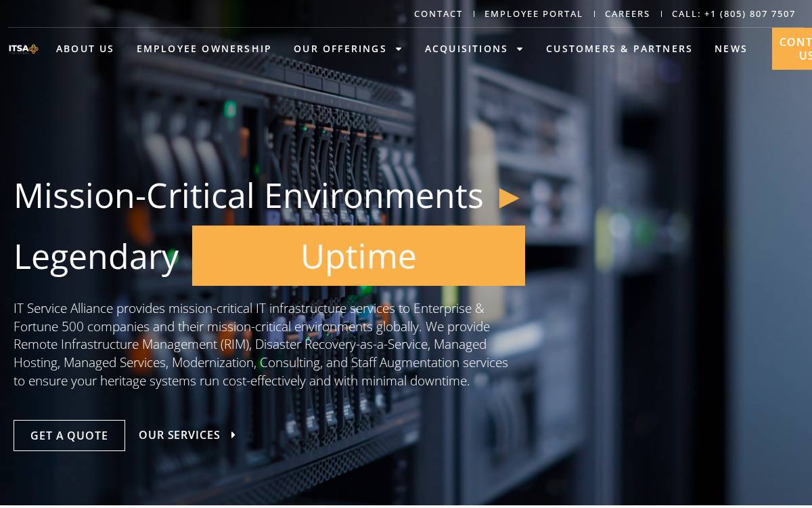Open the Employee Portal link
This screenshot has height=508, width=812.
(533, 14)
